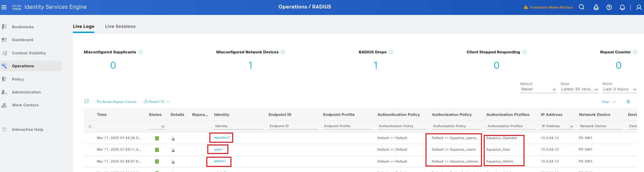Image resolution: width=644 pixels, height=172 pixels.
Task: Click the Default >> Aquarius_users cell
Action: [x=453, y=150]
